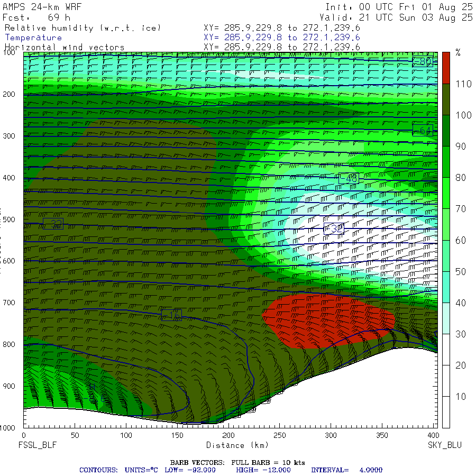Select the XY coordinates line beside Relative humidity
The height and width of the screenshot is (476, 476).
(282, 28)
